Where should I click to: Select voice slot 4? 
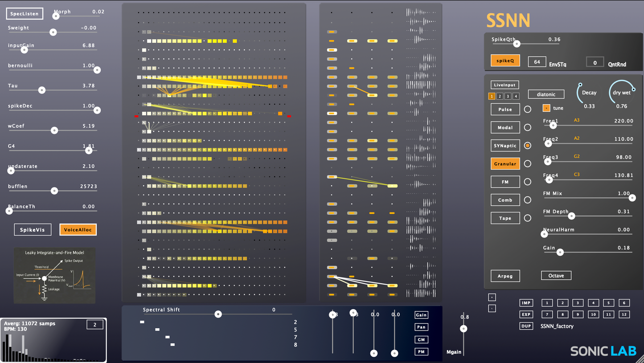[x=516, y=96]
